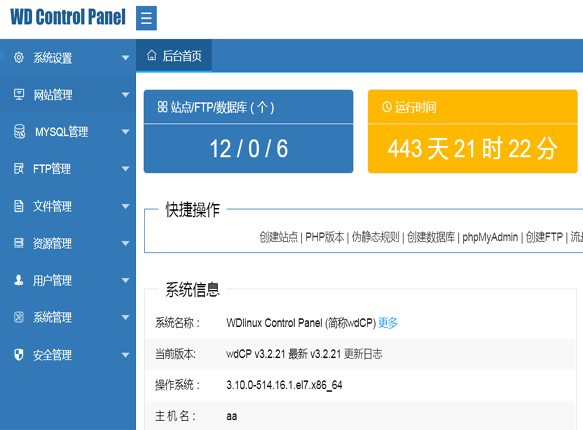The image size is (583, 430).
Task: Open the 文件管理 sidebar menu
Action: click(x=68, y=206)
